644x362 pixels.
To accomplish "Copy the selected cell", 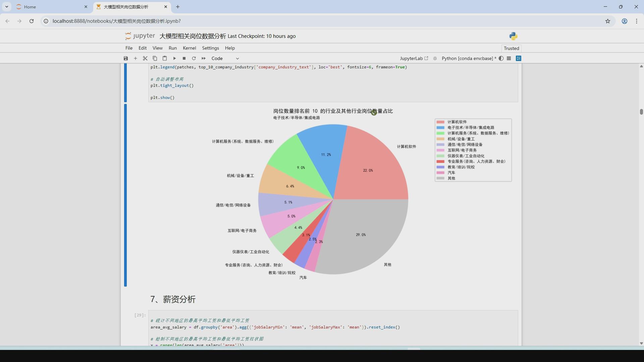I will [x=155, y=58].
